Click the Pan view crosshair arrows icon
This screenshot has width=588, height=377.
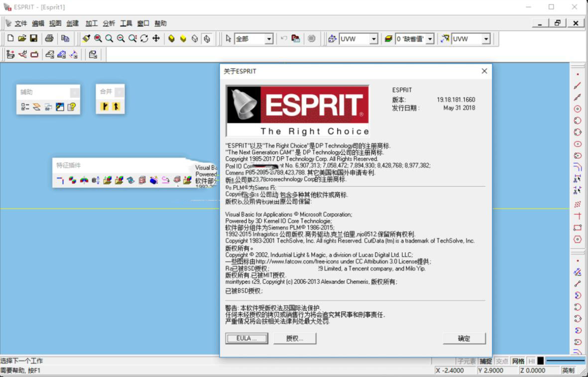[156, 38]
